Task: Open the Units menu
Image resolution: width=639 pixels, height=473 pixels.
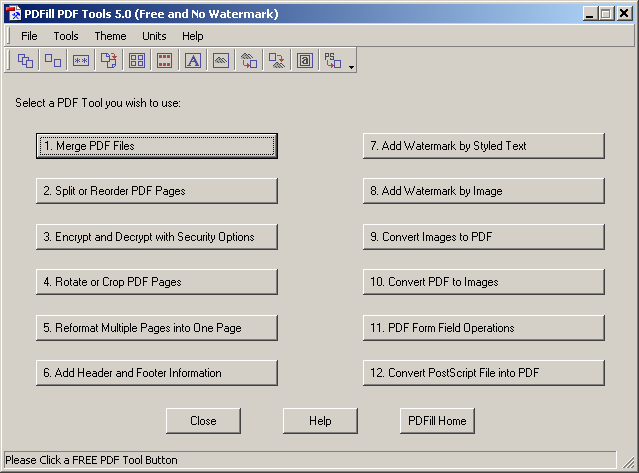Action: [x=154, y=36]
